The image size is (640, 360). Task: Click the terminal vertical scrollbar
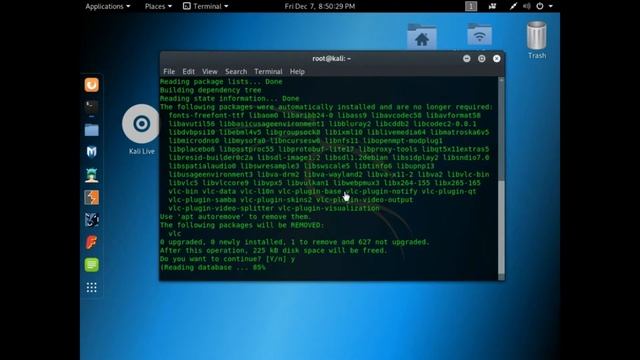(501, 178)
